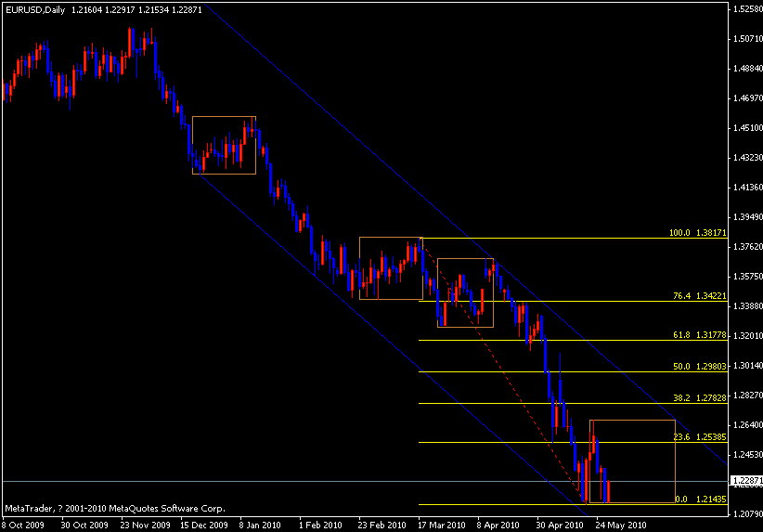Screen dimensions: 763x532
Task: Click the current price marker 1.22871
Action: [747, 480]
